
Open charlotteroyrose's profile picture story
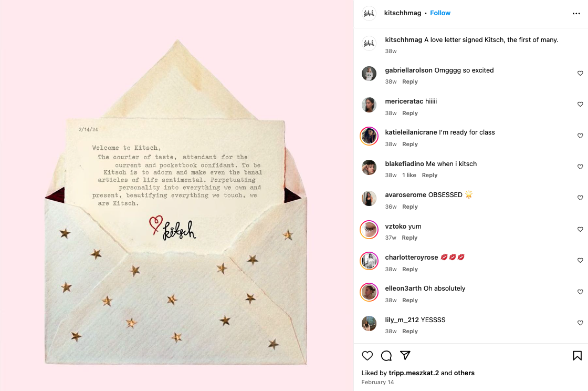(x=369, y=261)
